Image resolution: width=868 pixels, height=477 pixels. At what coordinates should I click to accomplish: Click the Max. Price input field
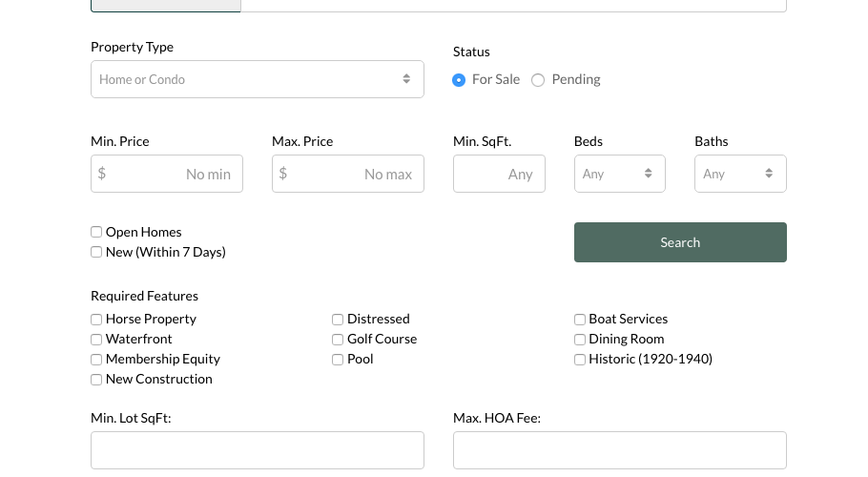pos(348,174)
